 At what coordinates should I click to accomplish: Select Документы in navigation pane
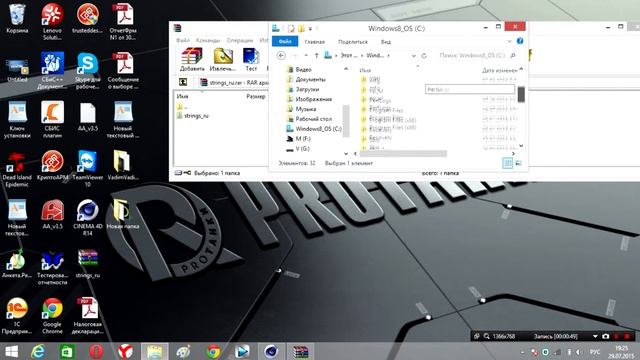[x=306, y=79]
